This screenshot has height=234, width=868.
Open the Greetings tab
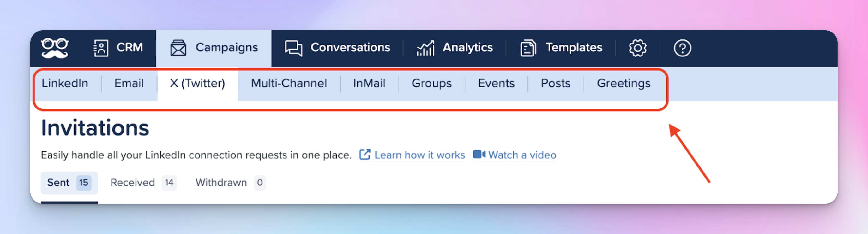click(624, 83)
